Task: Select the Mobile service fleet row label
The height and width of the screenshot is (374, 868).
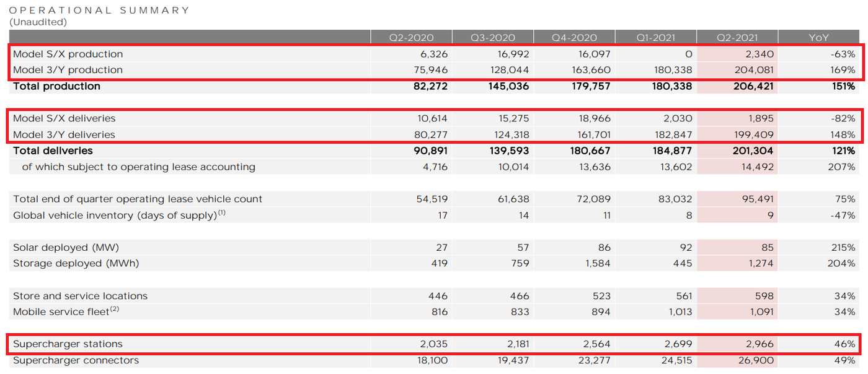Action: pyautogui.click(x=66, y=312)
